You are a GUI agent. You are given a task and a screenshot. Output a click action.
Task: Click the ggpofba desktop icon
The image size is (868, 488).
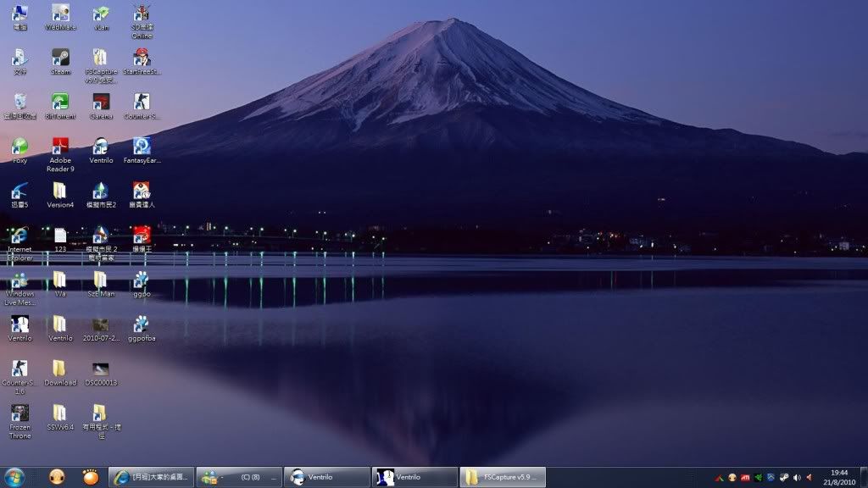pyautogui.click(x=142, y=324)
